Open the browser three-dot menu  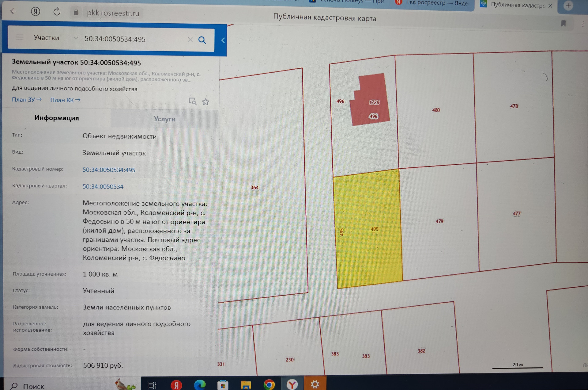pos(582,24)
